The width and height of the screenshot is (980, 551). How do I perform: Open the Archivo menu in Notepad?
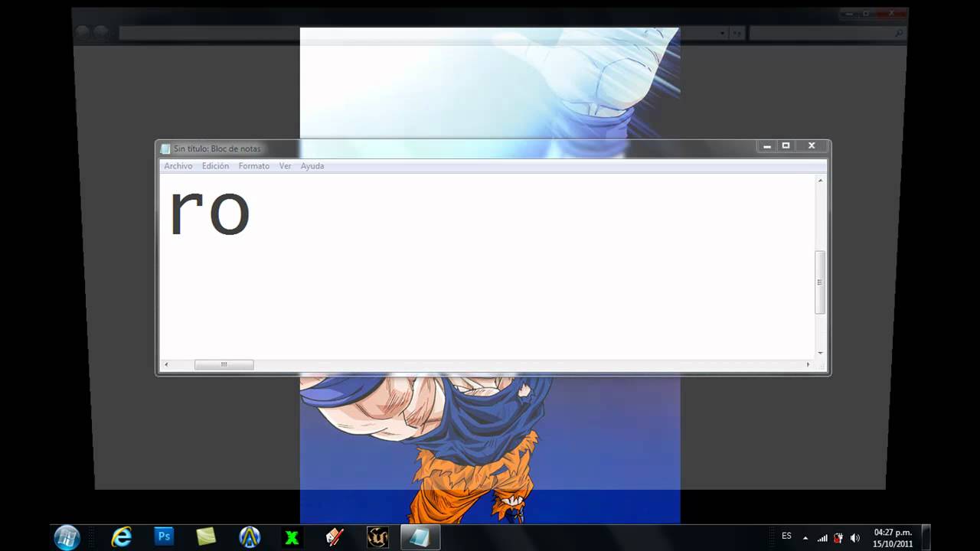tap(178, 166)
